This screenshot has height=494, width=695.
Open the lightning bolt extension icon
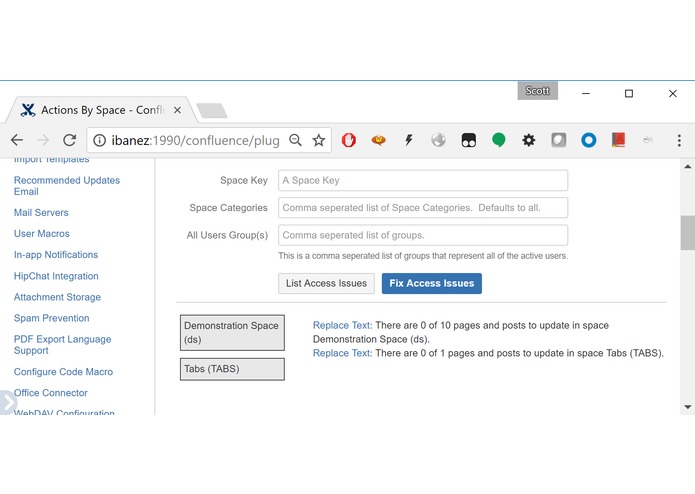point(409,140)
